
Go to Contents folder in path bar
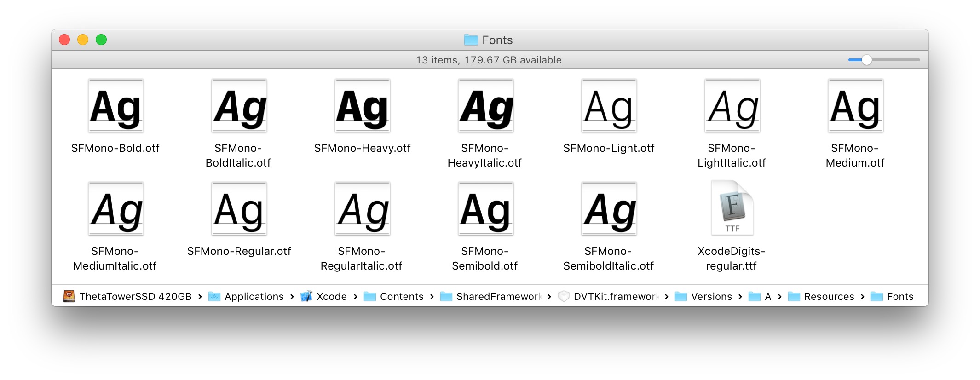pos(393,296)
